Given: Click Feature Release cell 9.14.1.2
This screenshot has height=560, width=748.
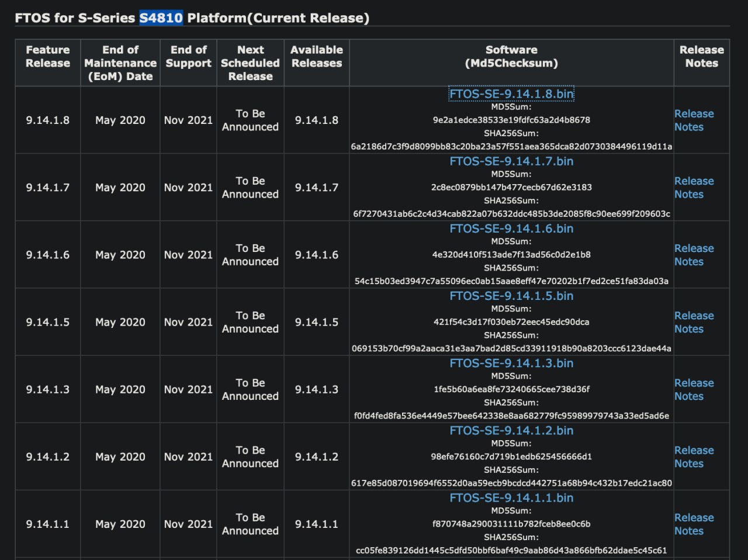Looking at the screenshot, I should coord(47,457).
